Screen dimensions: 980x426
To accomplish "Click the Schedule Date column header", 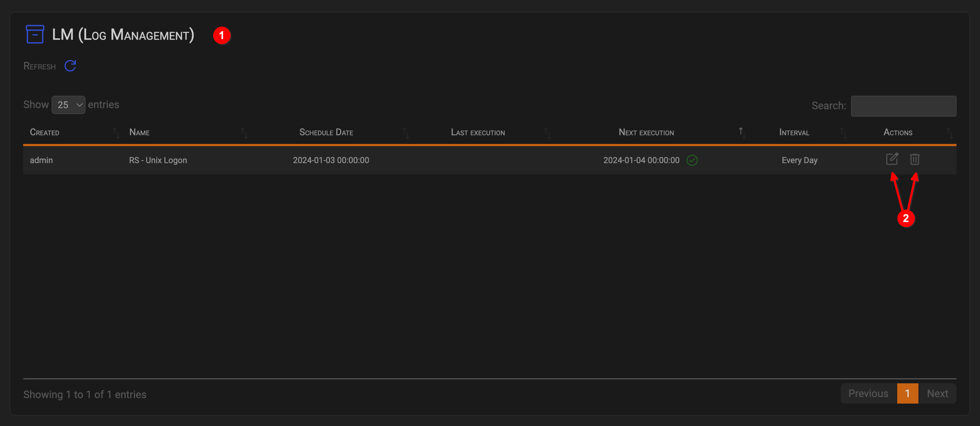I will pyautogui.click(x=326, y=132).
